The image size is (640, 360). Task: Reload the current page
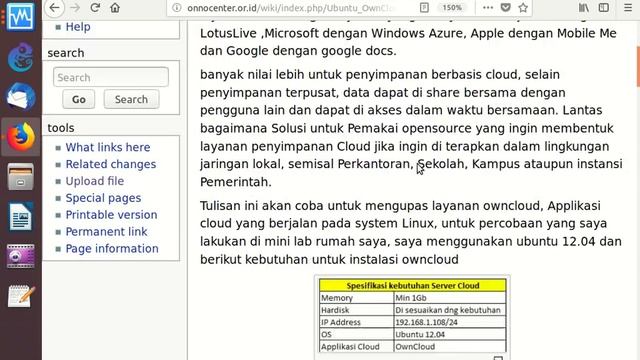tap(95, 7)
